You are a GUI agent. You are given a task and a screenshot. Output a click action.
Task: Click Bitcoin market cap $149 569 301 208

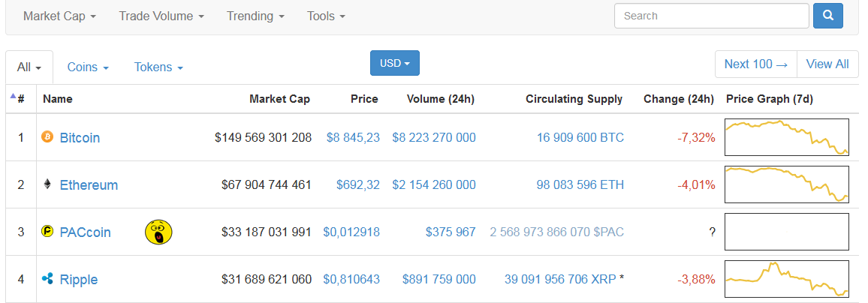[x=263, y=137]
